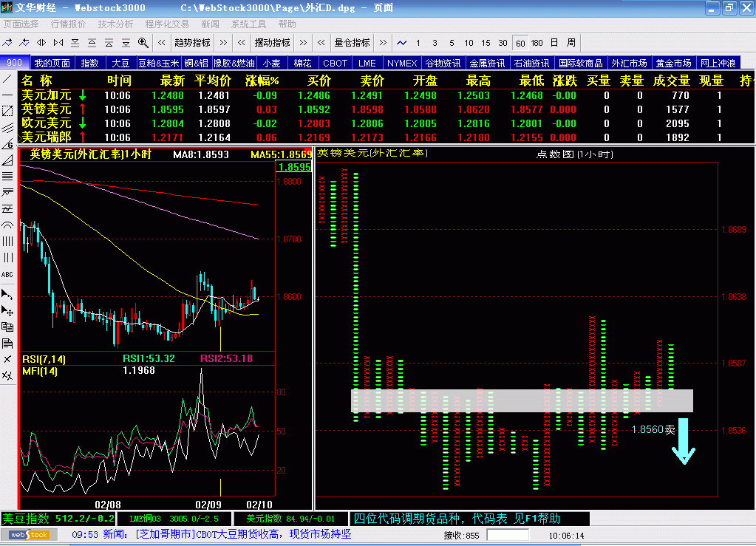The height and width of the screenshot is (546, 756).
Task: Switch to the 我的页面 tab
Action: pyautogui.click(x=52, y=63)
